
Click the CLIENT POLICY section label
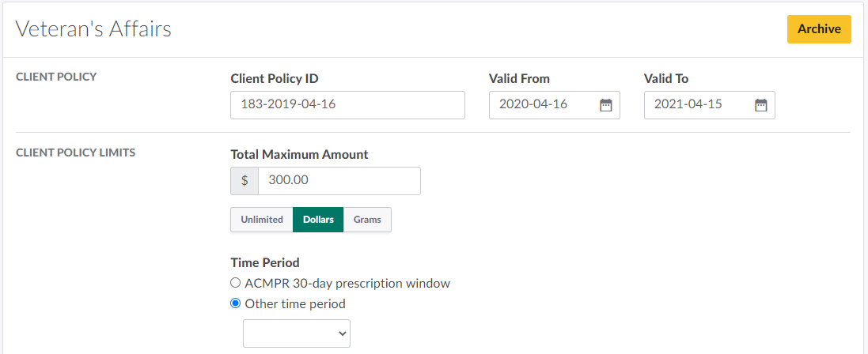(x=56, y=77)
